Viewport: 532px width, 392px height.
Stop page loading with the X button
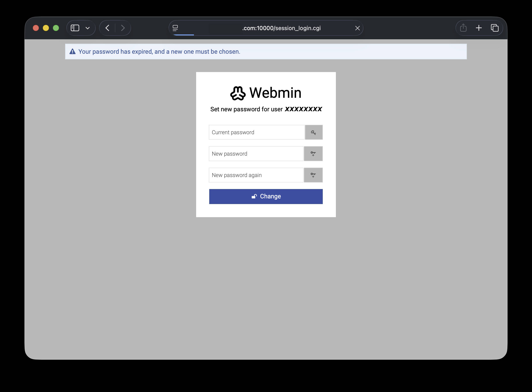click(x=357, y=28)
